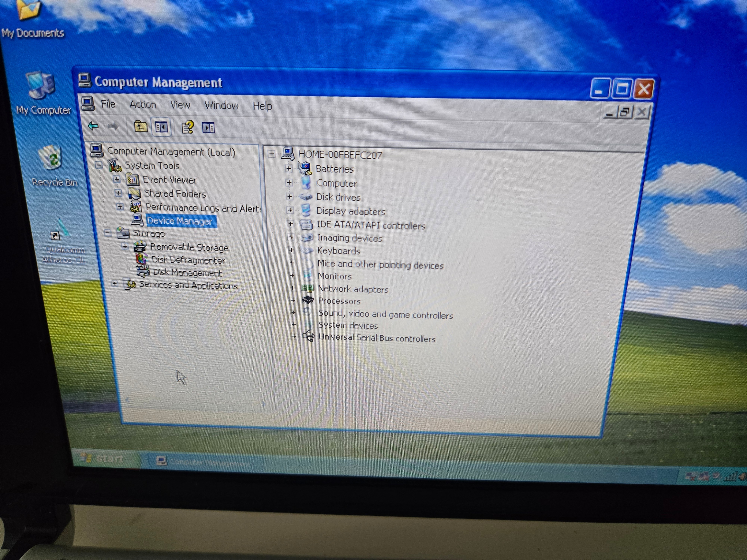747x560 pixels.
Task: Open the View menu
Action: [180, 105]
